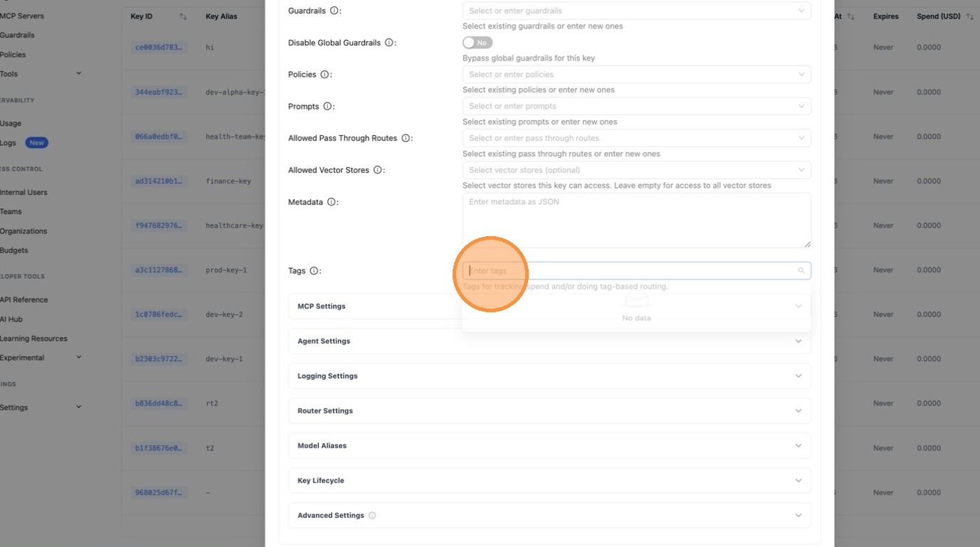The width and height of the screenshot is (980, 547).
Task: Click the Tags info icon
Action: pos(314,271)
